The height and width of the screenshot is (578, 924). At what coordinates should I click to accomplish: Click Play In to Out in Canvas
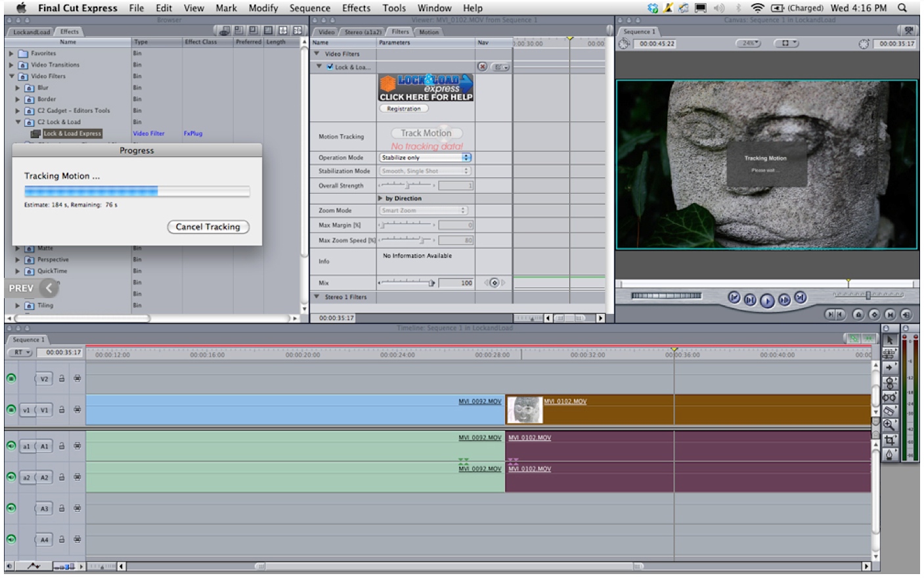click(750, 300)
